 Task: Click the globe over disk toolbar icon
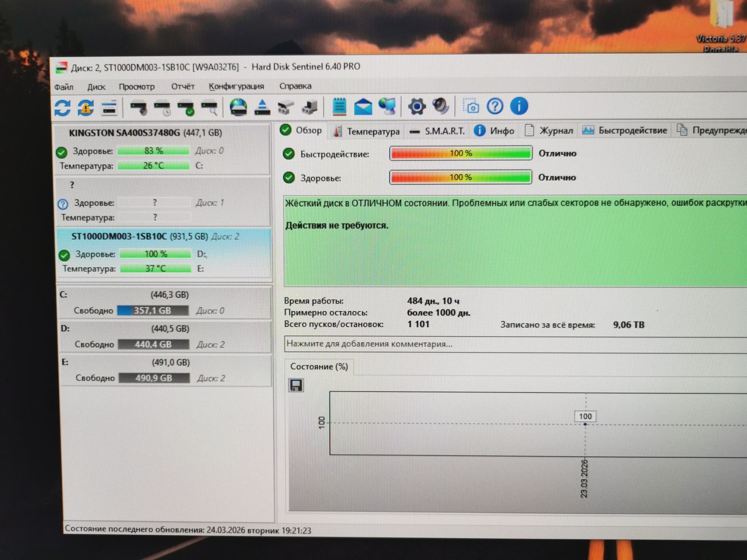click(238, 108)
